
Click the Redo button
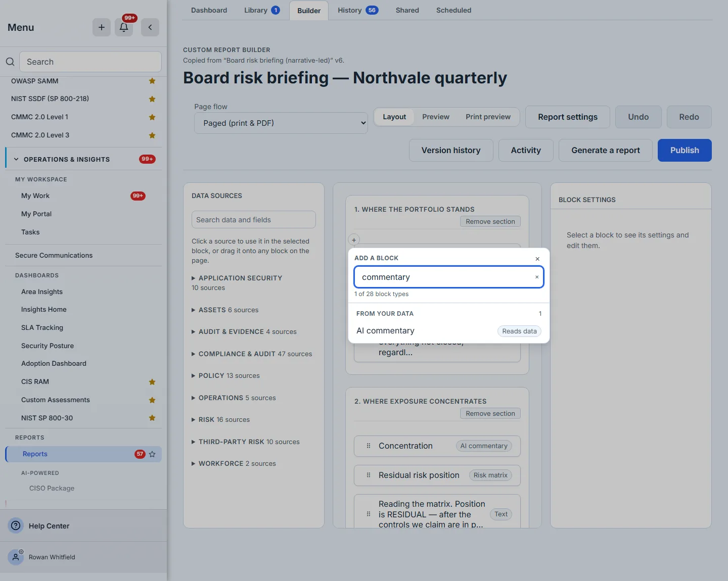coord(689,117)
